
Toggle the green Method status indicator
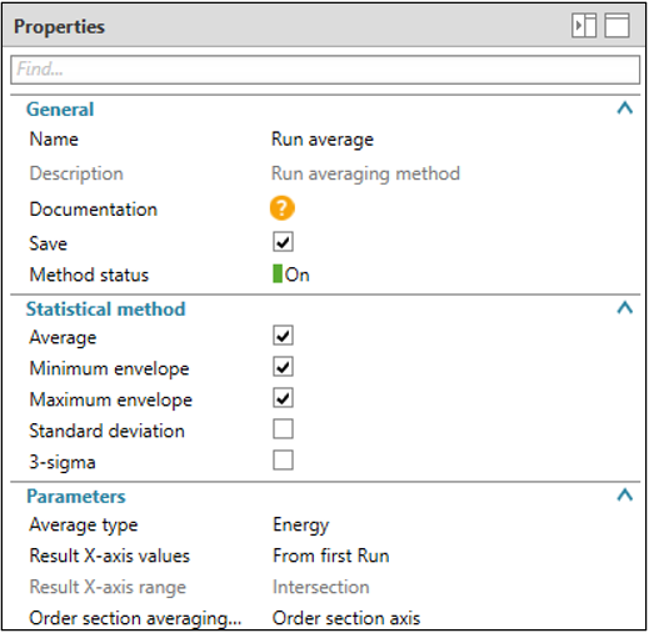(278, 275)
